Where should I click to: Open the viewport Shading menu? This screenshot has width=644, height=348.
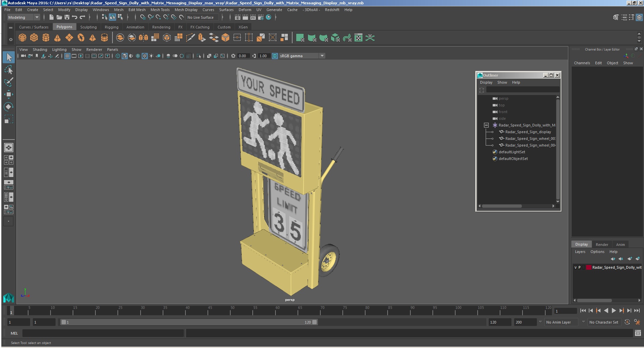(40, 50)
